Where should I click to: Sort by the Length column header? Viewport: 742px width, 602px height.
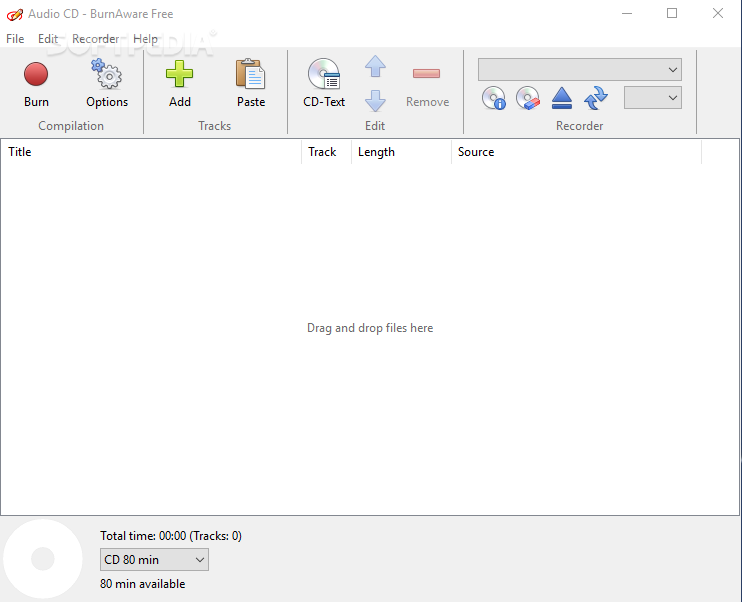[x=401, y=152]
